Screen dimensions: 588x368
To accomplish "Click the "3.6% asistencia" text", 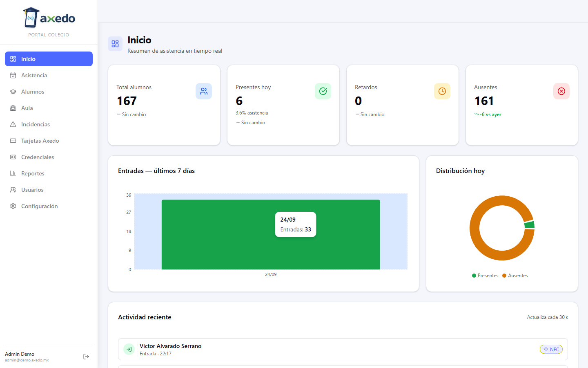I will click(252, 113).
